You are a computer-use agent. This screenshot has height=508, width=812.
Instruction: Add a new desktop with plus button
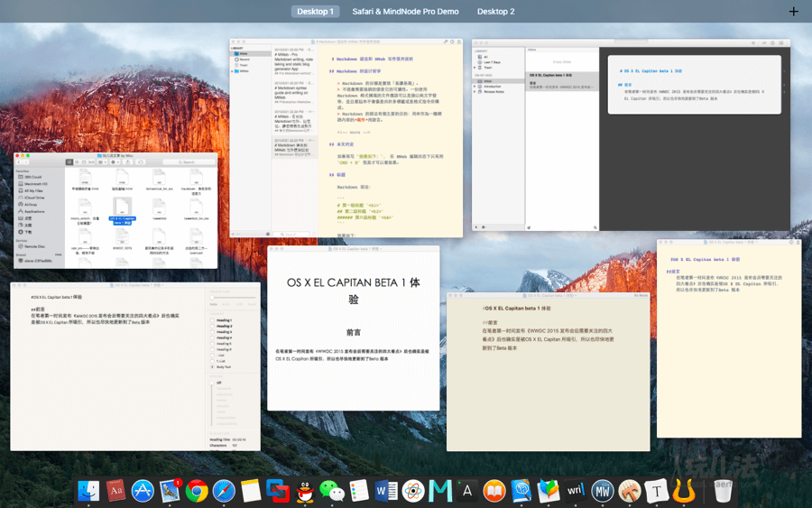pyautogui.click(x=793, y=12)
